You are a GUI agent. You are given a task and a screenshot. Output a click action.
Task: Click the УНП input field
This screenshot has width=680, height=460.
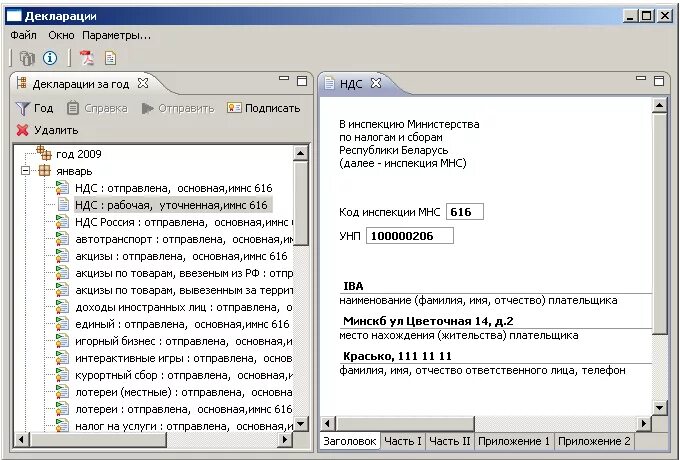(410, 236)
